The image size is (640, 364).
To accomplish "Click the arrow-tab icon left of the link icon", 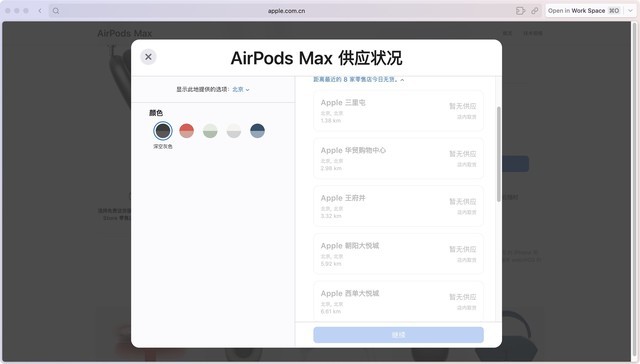I will click(520, 11).
